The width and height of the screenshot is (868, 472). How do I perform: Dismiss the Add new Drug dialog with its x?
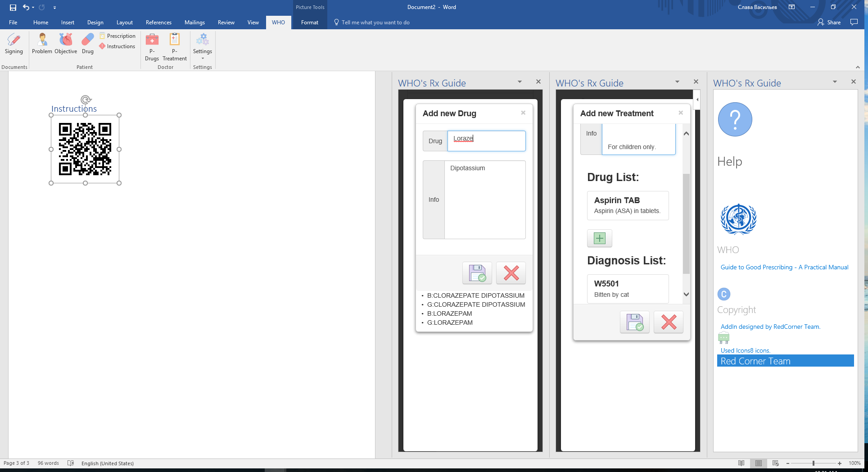tap(523, 113)
